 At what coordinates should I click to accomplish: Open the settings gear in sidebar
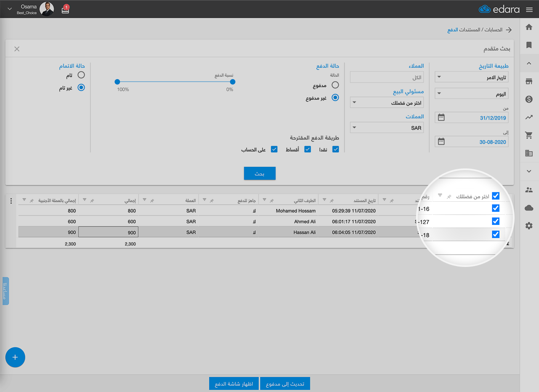(529, 226)
